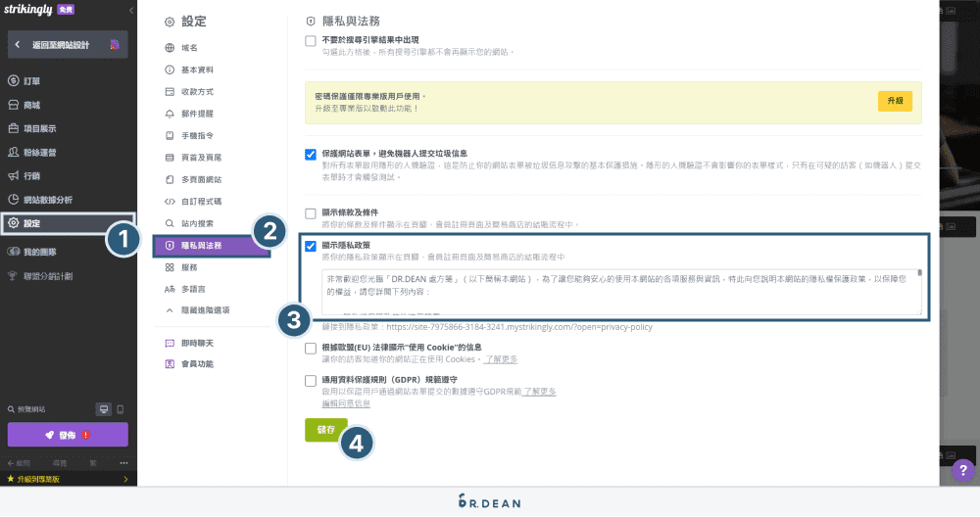Viewport: 980px width, 517px height.
Task: Click 返回至網站設計 back button
Action: coord(68,45)
